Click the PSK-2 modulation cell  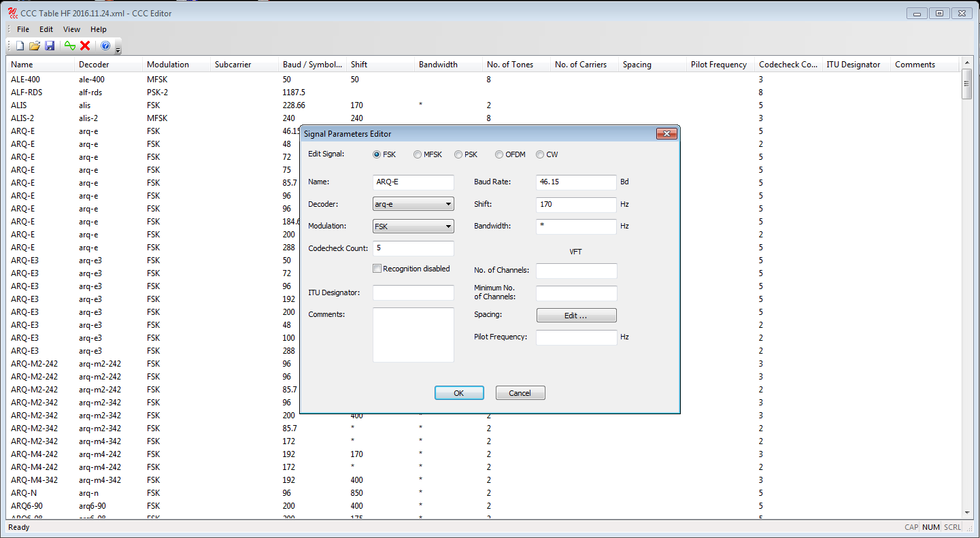point(157,93)
